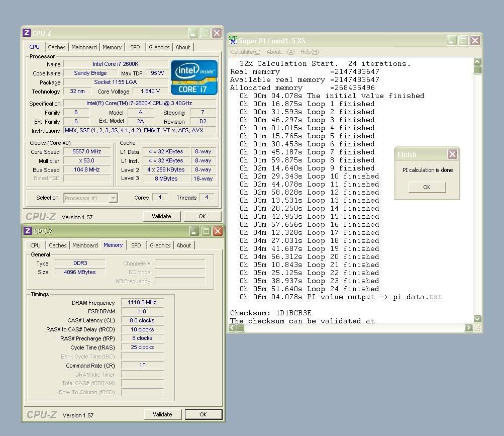Open About tab in top CPU-Z window
The height and width of the screenshot is (436, 504).
(x=182, y=47)
